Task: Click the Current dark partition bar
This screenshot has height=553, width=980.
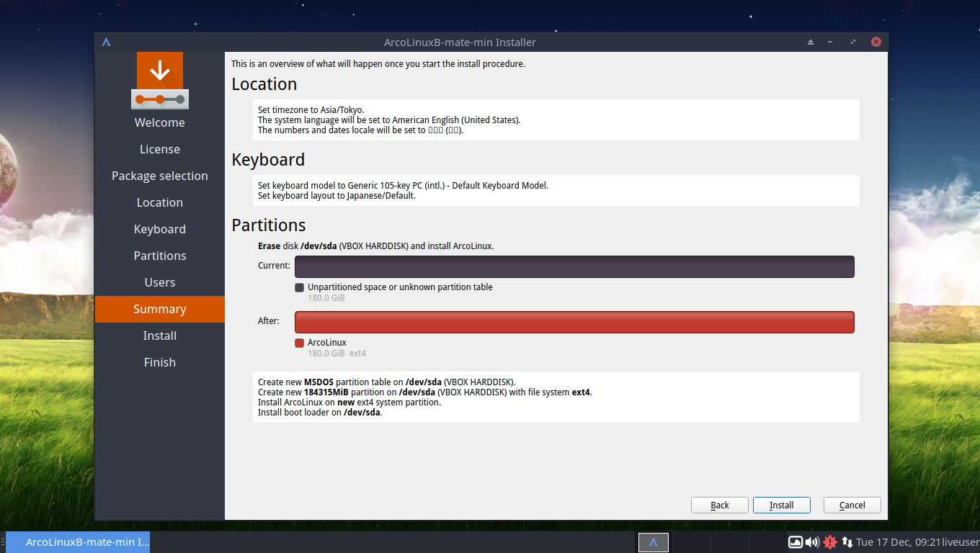Action: point(574,266)
